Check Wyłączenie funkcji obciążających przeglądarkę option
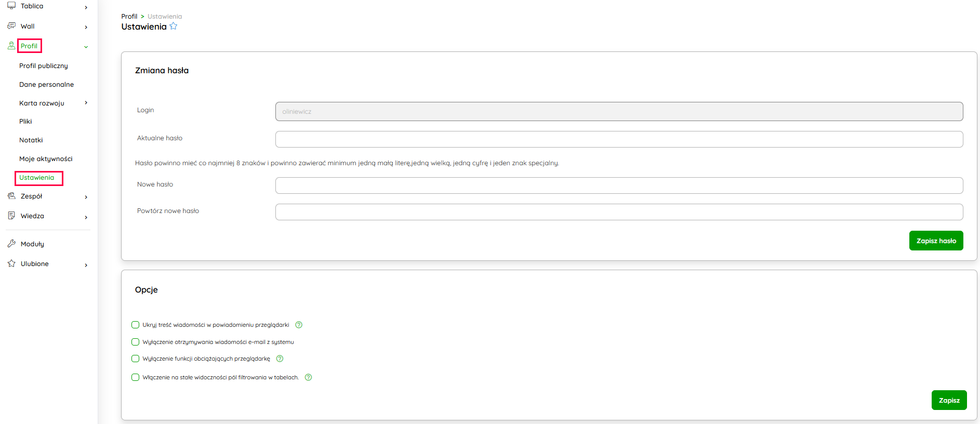The image size is (980, 424). click(136, 359)
